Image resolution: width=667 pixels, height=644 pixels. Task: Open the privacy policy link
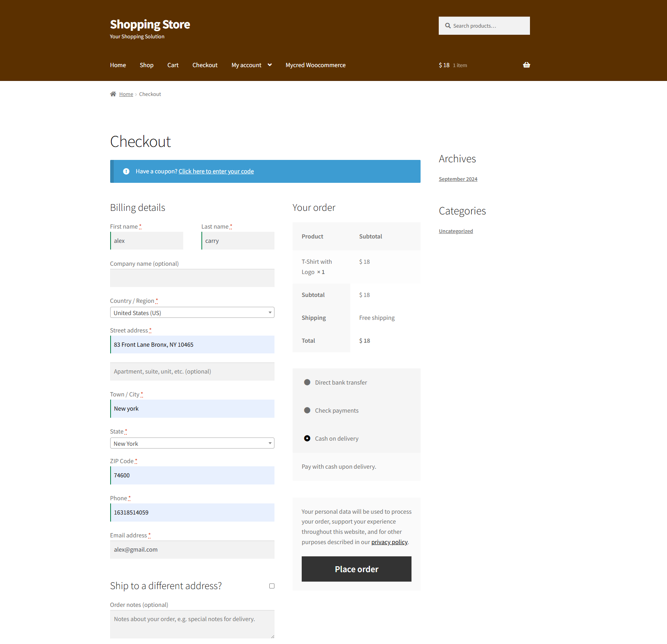389,542
